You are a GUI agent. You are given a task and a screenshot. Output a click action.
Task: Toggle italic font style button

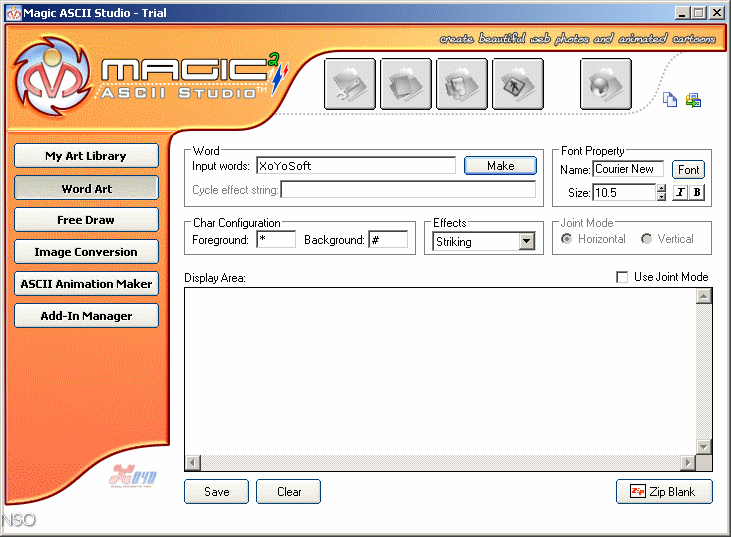(x=680, y=192)
